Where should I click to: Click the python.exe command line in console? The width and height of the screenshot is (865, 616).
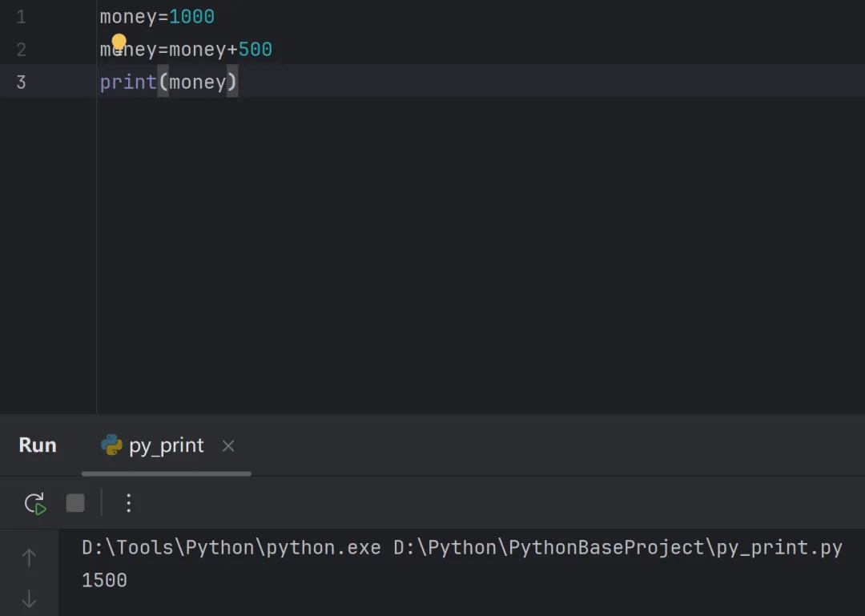click(462, 548)
